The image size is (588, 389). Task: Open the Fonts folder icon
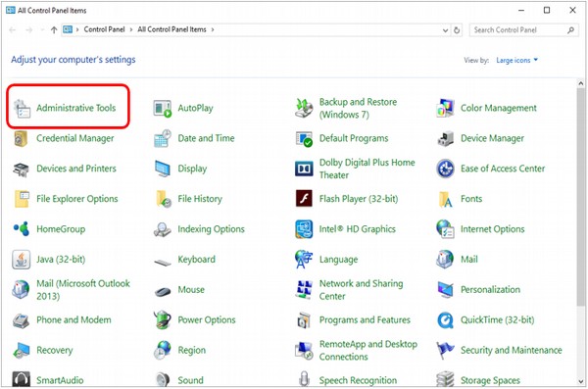pyautogui.click(x=446, y=199)
